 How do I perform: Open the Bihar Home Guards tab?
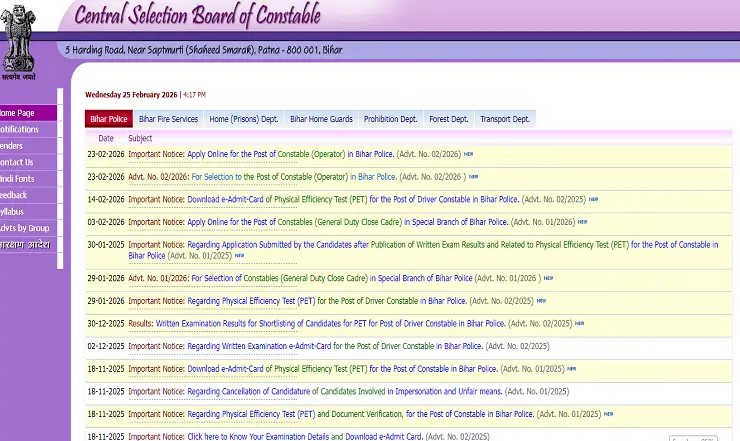pyautogui.click(x=321, y=119)
